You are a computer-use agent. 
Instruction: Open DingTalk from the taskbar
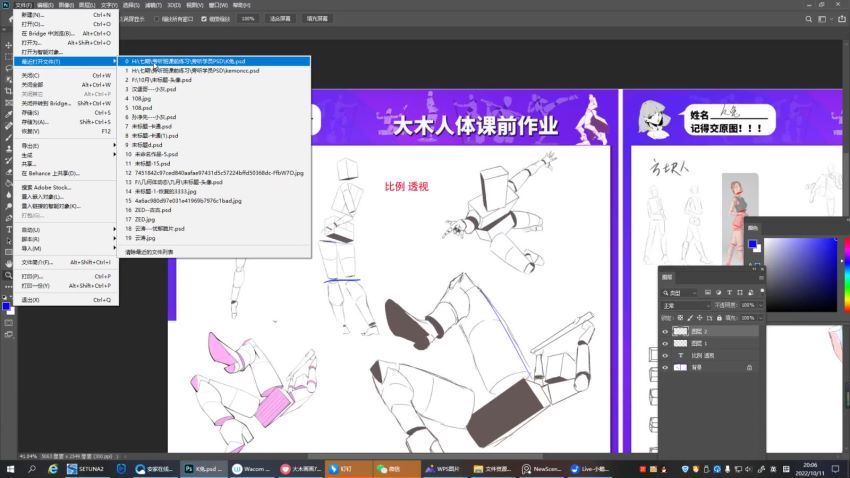348,469
